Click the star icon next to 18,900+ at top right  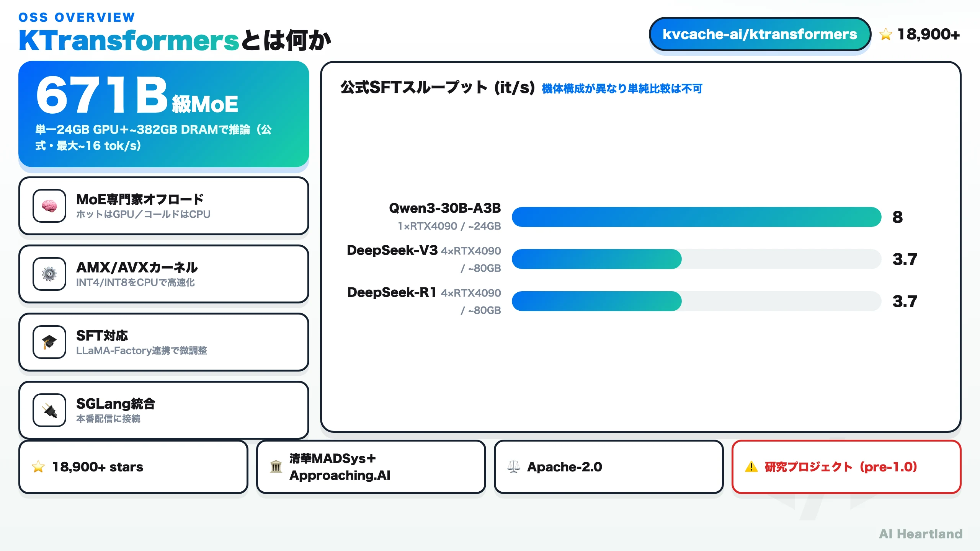pyautogui.click(x=885, y=34)
